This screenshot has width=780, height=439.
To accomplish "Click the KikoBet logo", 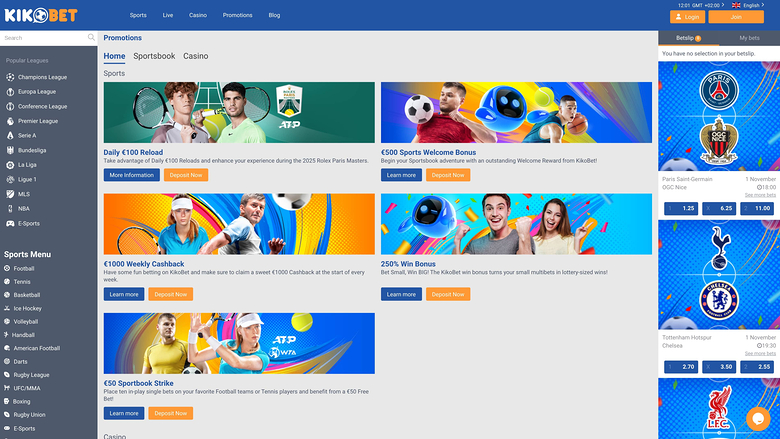I will point(41,15).
